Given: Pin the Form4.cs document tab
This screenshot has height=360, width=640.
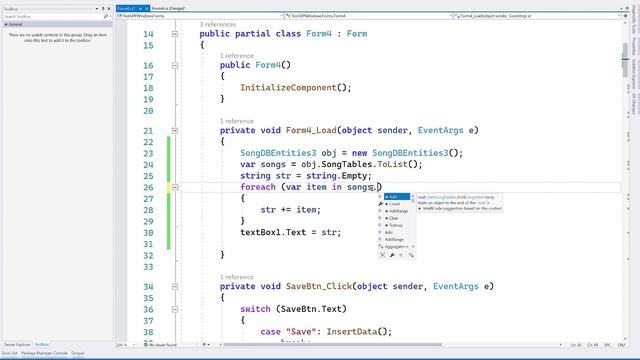Looking at the screenshot, I should pos(140,8).
